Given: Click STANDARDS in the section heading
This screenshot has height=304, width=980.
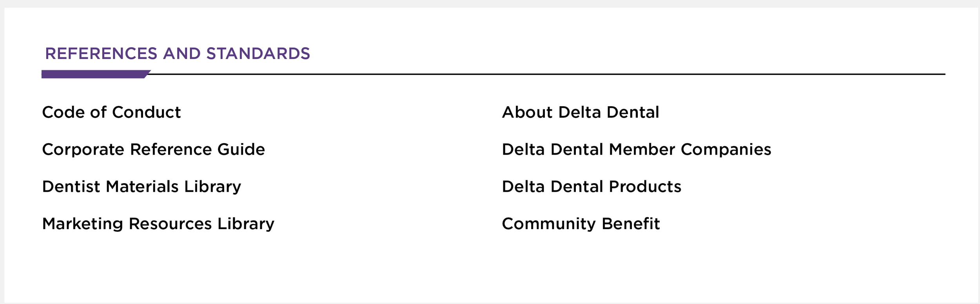Looking at the screenshot, I should tap(258, 53).
